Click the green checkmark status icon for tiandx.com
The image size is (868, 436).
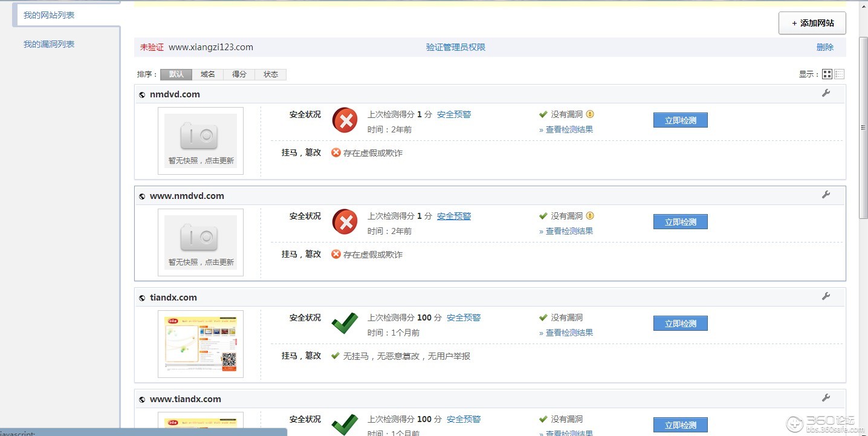pyautogui.click(x=344, y=324)
